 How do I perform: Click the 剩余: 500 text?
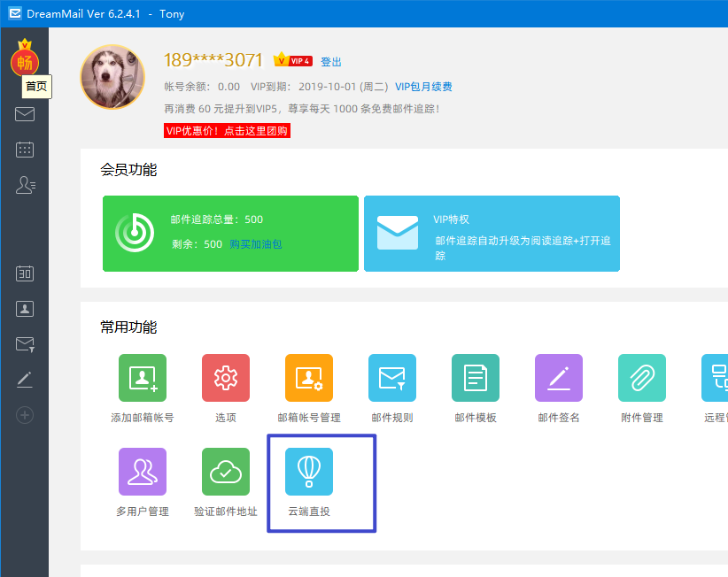click(197, 244)
